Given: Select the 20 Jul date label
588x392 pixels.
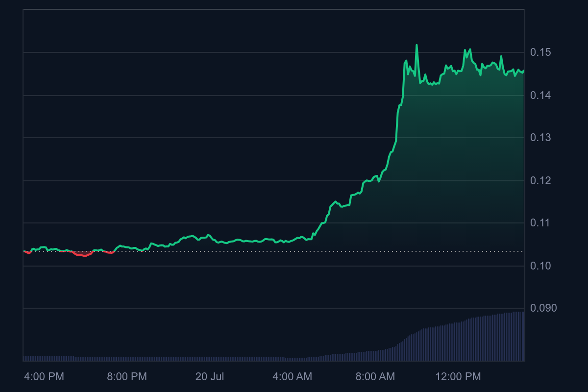Looking at the screenshot, I should click(210, 377).
